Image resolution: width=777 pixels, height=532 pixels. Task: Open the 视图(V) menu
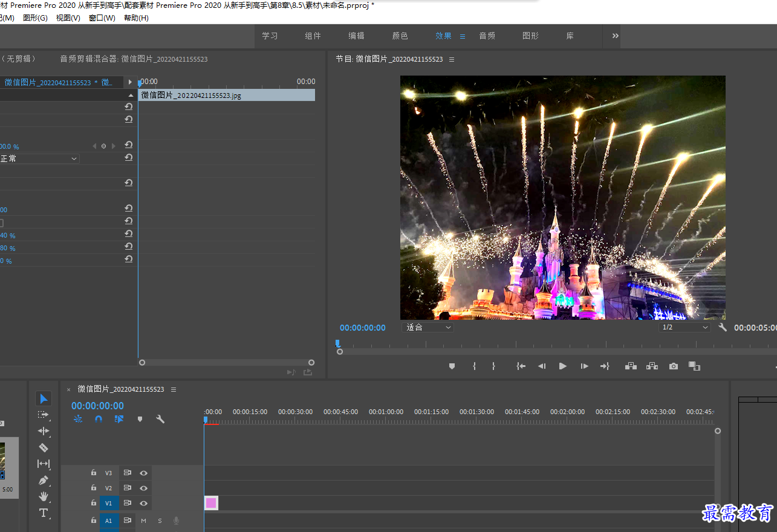point(68,18)
